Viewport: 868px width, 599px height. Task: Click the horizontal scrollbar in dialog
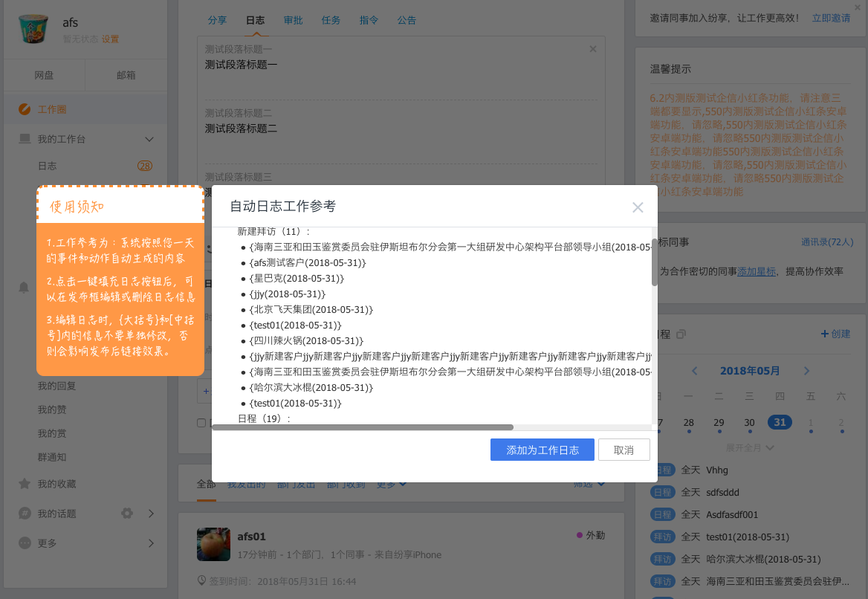click(363, 427)
